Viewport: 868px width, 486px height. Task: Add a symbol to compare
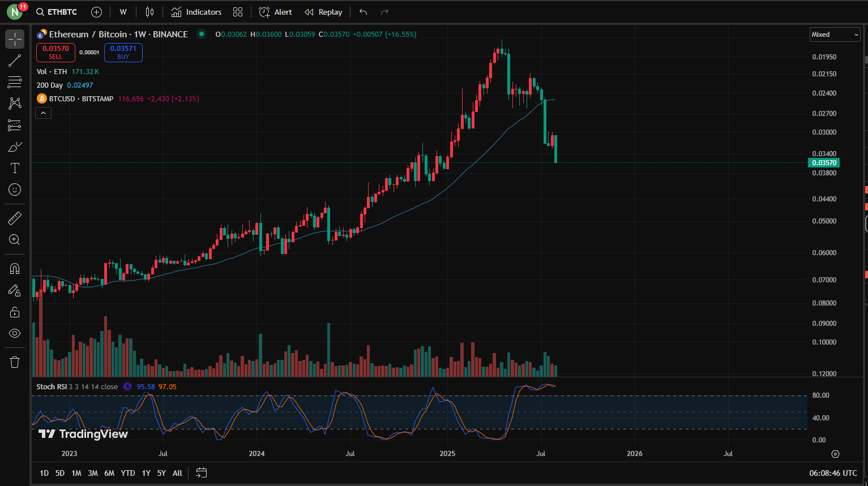tap(96, 12)
